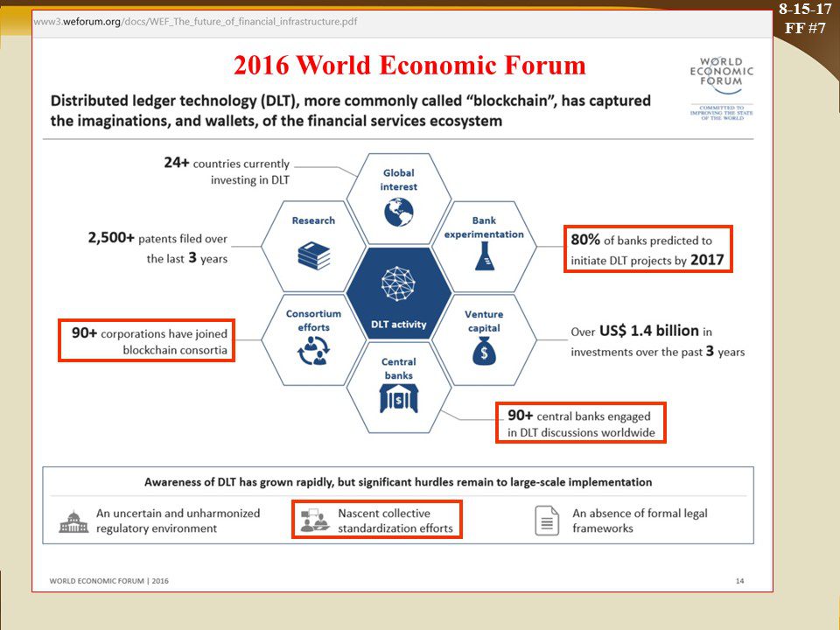Click the 'Global interest' hexagon label
This screenshot has width=840, height=630.
[399, 180]
